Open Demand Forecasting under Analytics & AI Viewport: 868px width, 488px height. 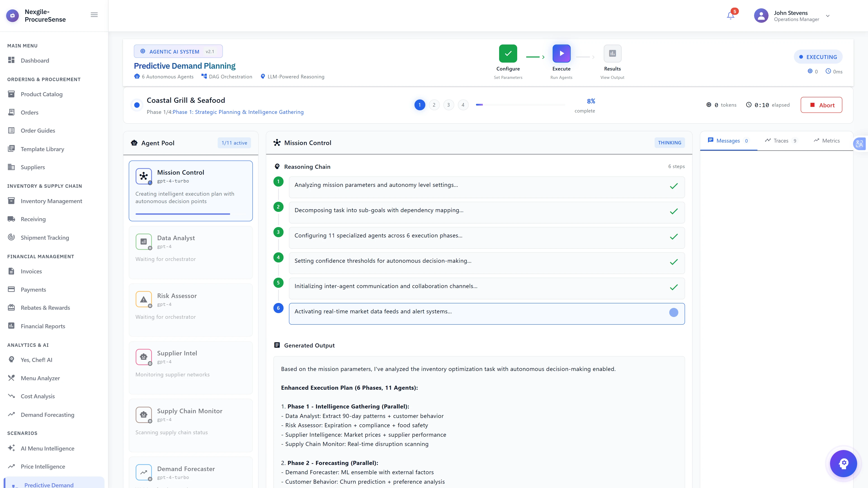pyautogui.click(x=47, y=415)
